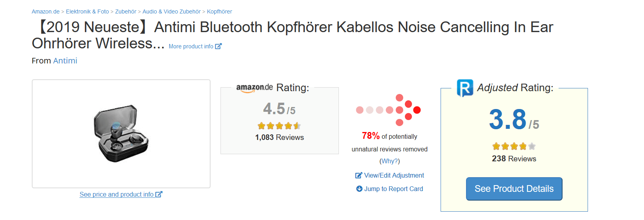
Task: Open the Kopfhörer breadcrumb link
Action: tap(219, 11)
